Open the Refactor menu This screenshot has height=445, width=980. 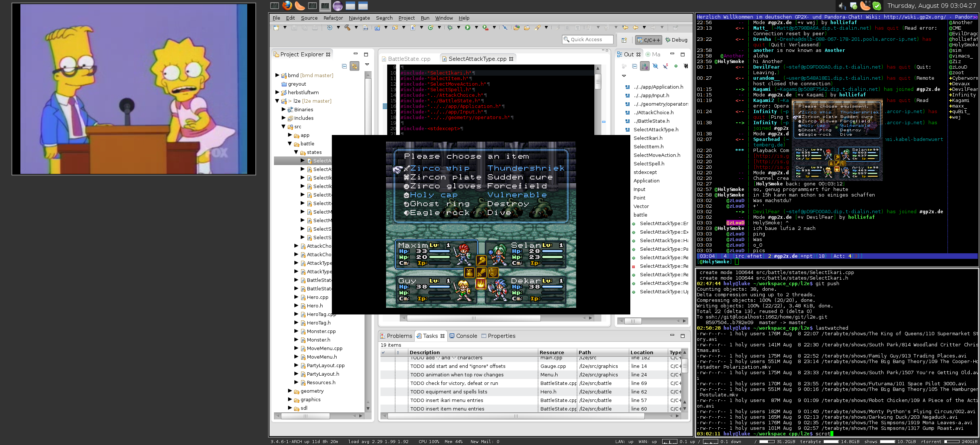[x=333, y=18]
